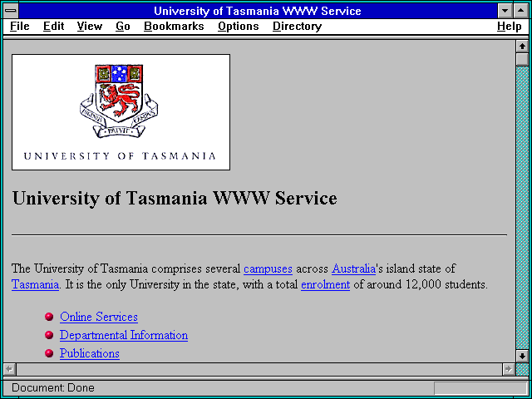The image size is (532, 399).
Task: Click the University of Tasmania crest image
Action: coord(121,112)
